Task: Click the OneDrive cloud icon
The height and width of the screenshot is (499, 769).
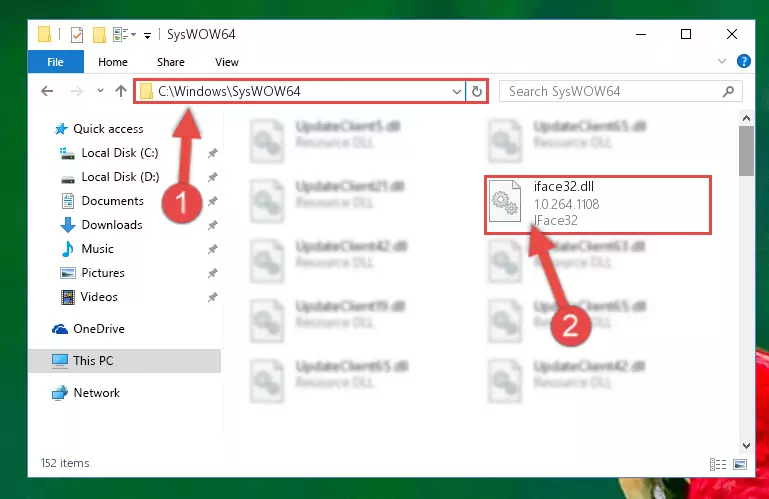Action: click(60, 329)
